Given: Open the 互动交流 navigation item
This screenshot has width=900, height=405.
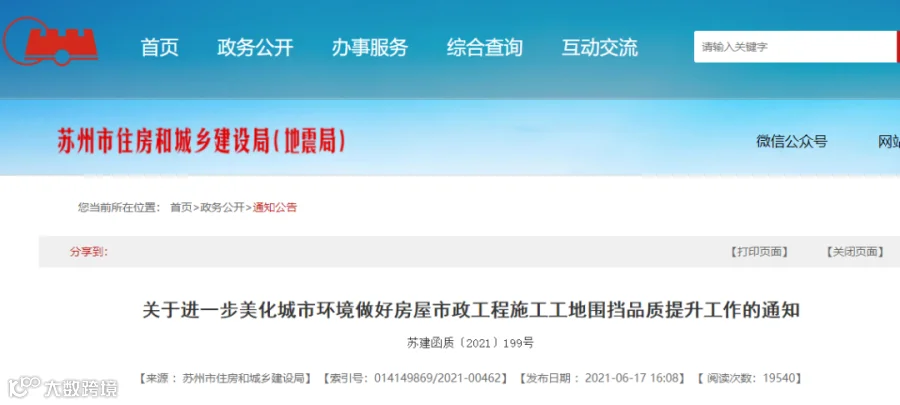Looking at the screenshot, I should [x=599, y=48].
